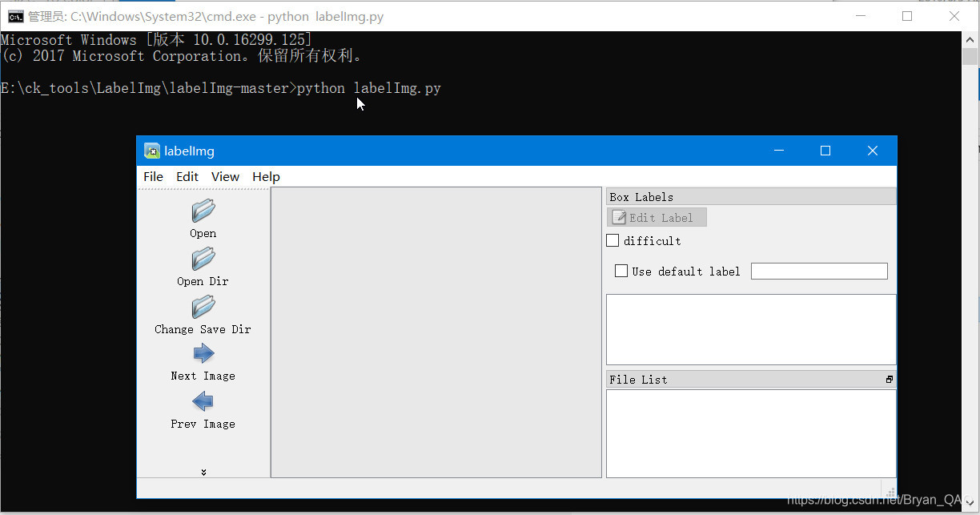Viewport: 980px width, 515px height.
Task: Click the Edit Label button
Action: coord(657,218)
